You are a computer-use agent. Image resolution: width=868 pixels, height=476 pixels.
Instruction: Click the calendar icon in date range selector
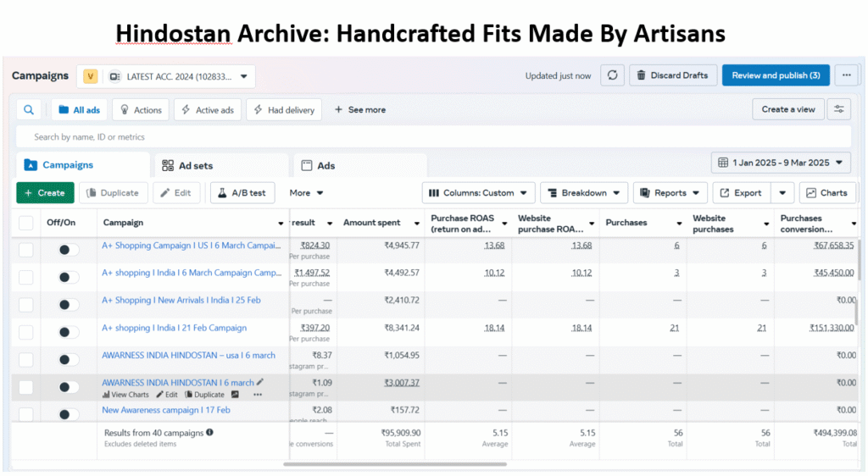click(x=723, y=163)
